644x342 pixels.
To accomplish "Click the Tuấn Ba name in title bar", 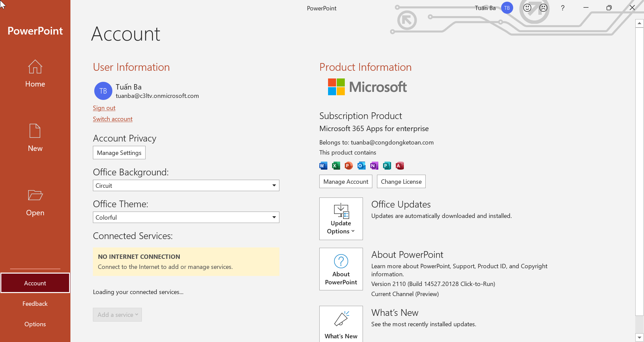I will click(x=485, y=8).
